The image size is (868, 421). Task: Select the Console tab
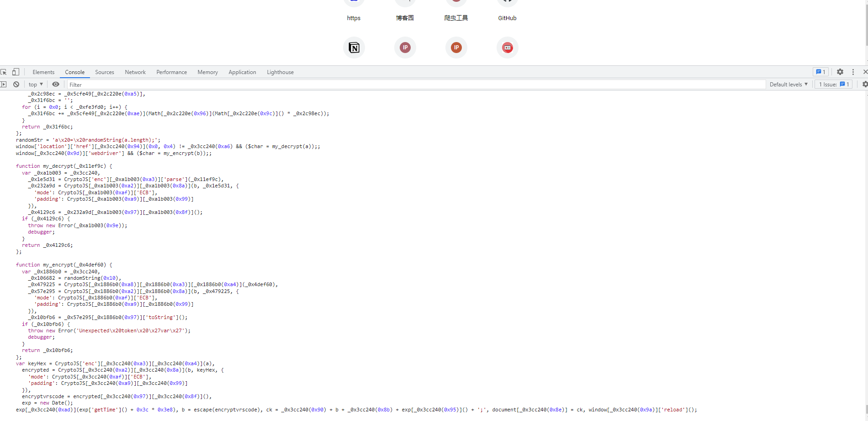(x=75, y=72)
